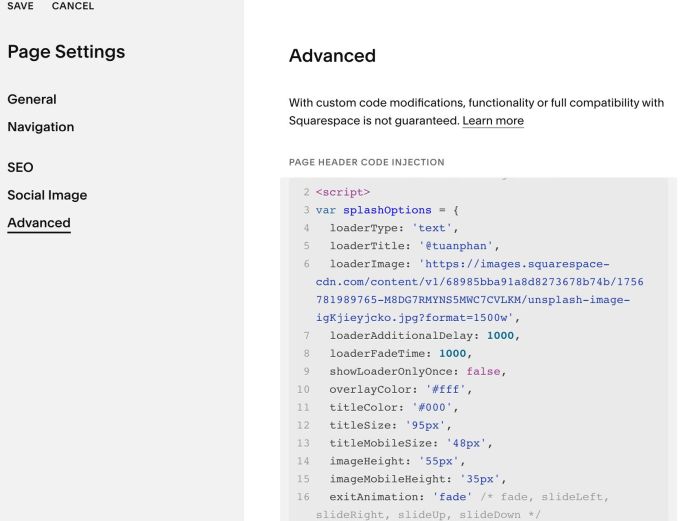This screenshot has width=700, height=521.
Task: Click the overlayColor '#fff' value
Action: [445, 389]
